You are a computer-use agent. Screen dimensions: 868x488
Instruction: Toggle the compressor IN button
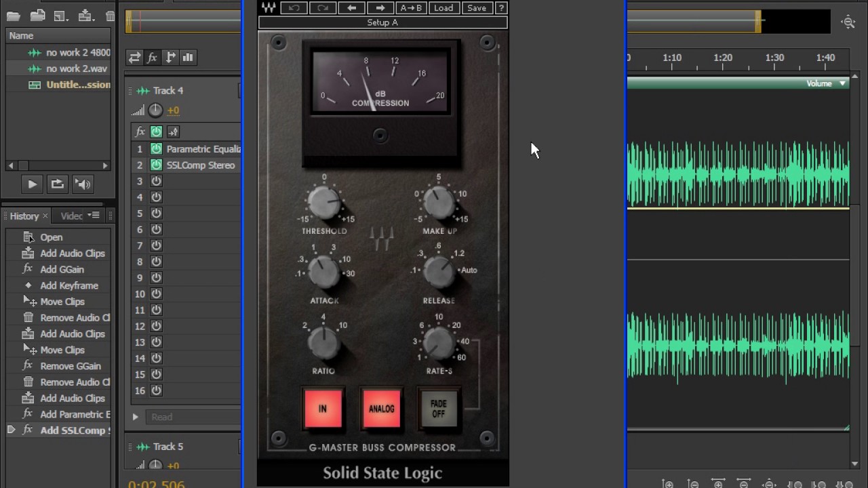coord(323,409)
